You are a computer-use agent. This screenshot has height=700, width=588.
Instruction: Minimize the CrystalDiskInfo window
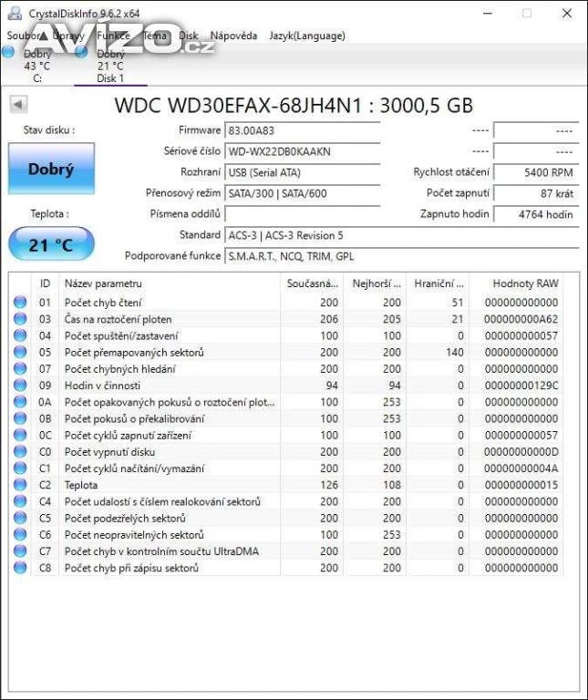click(x=488, y=14)
